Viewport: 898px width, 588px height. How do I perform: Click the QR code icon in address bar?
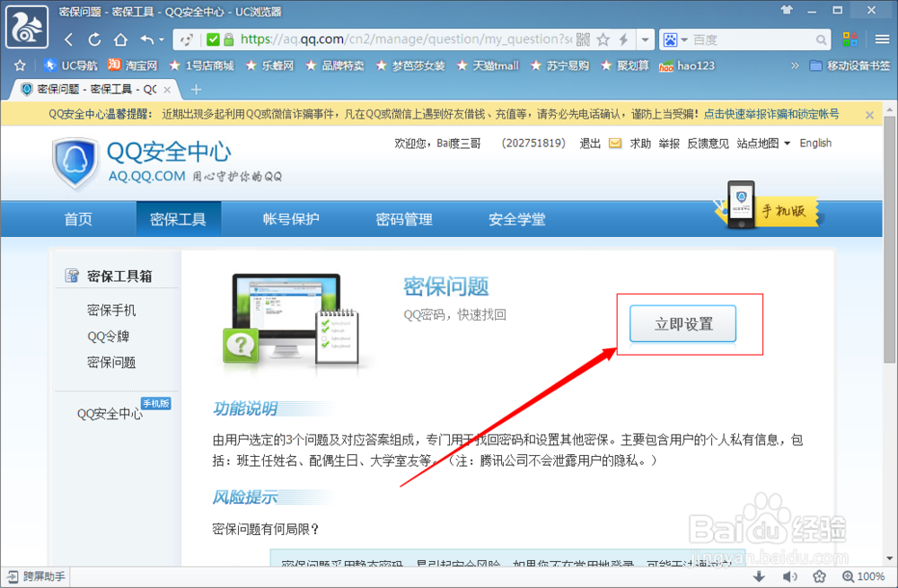(583, 39)
